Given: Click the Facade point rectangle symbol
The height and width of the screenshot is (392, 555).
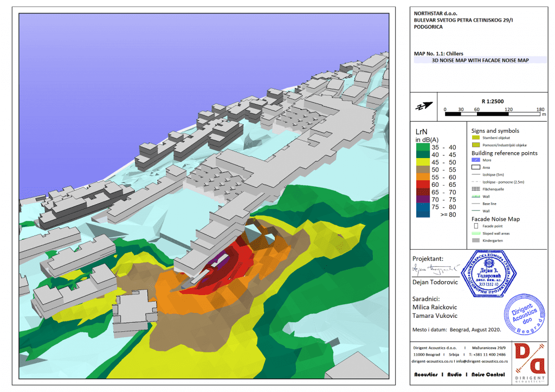Looking at the screenshot, I should [475, 226].
